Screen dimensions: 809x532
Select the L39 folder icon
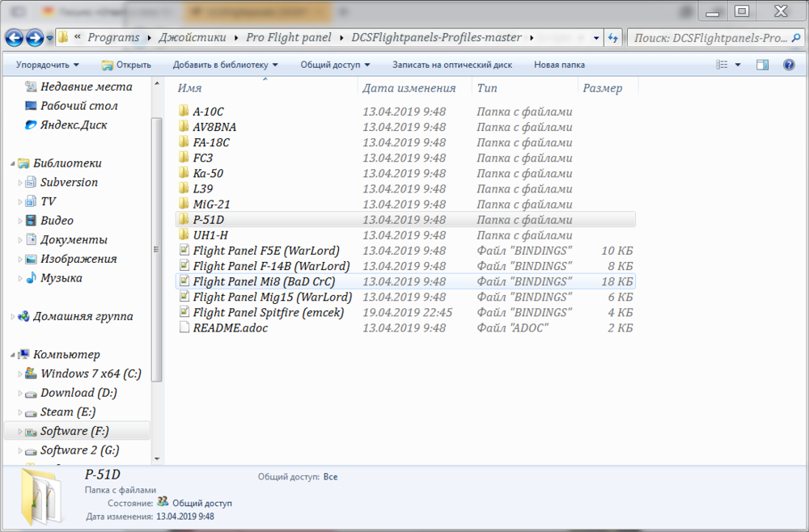pos(184,188)
